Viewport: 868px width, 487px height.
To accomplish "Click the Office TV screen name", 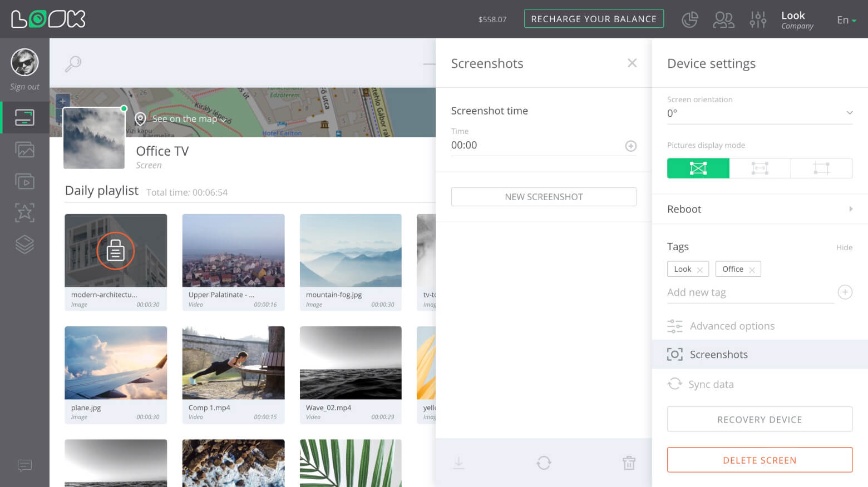I will pyautogui.click(x=162, y=151).
